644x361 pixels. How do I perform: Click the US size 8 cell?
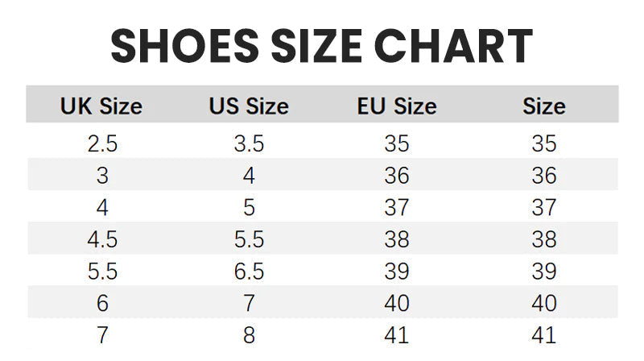coord(249,335)
